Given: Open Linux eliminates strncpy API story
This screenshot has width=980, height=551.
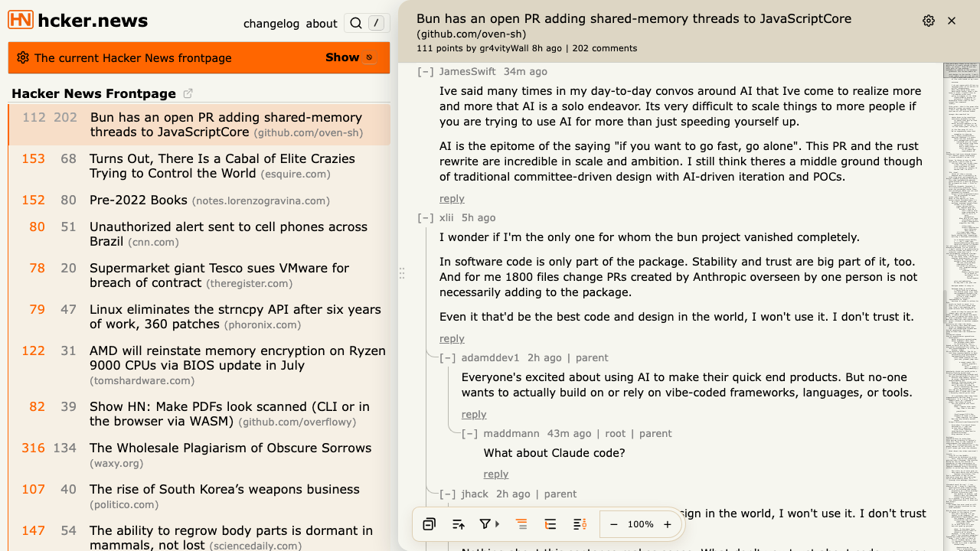Looking at the screenshot, I should click(x=235, y=317).
